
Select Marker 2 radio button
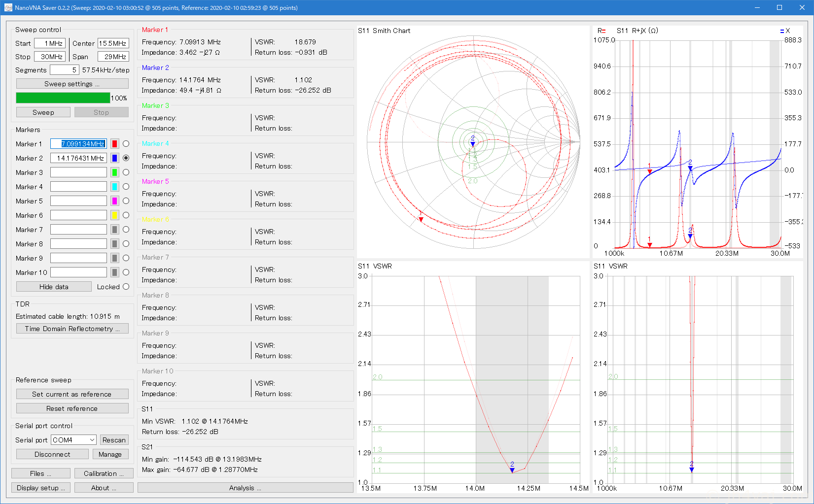(x=126, y=158)
